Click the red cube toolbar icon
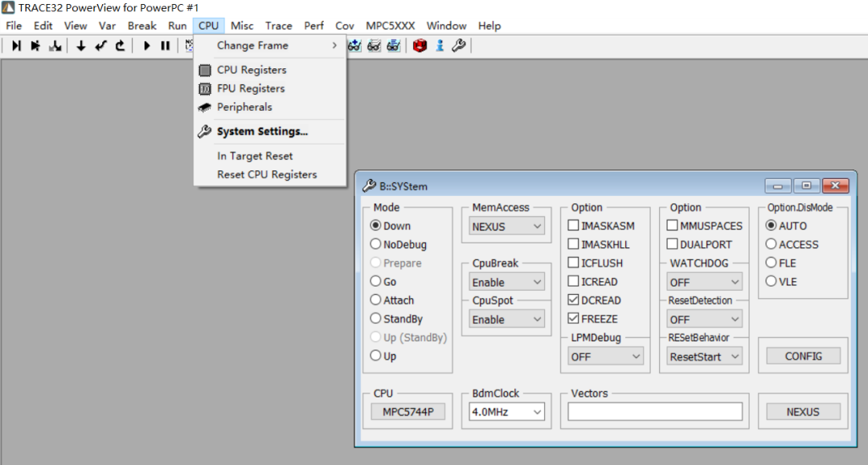Screen dimensions: 868x465 tap(419, 46)
